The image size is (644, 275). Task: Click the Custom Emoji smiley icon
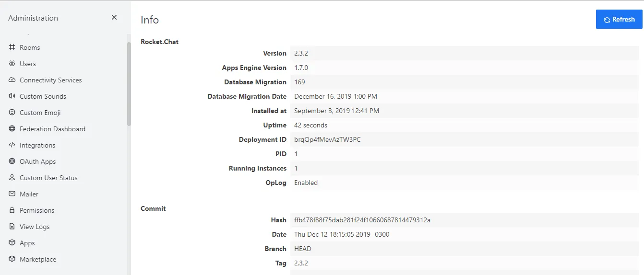point(12,113)
